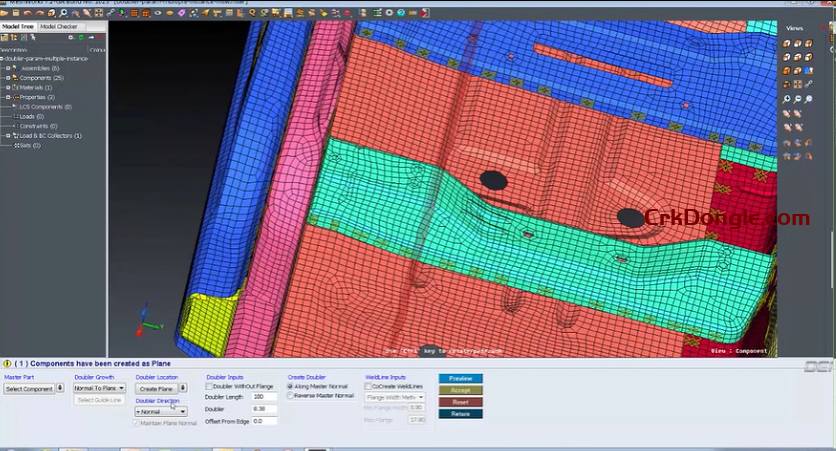The height and width of the screenshot is (451, 836).
Task: Open the Doubler Direction +Normal dropdown
Action: click(161, 411)
